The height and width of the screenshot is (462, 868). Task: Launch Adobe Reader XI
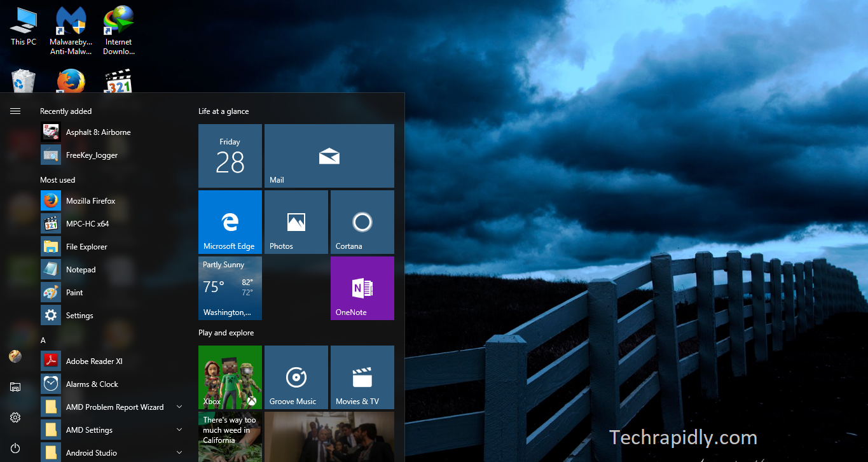click(112, 361)
